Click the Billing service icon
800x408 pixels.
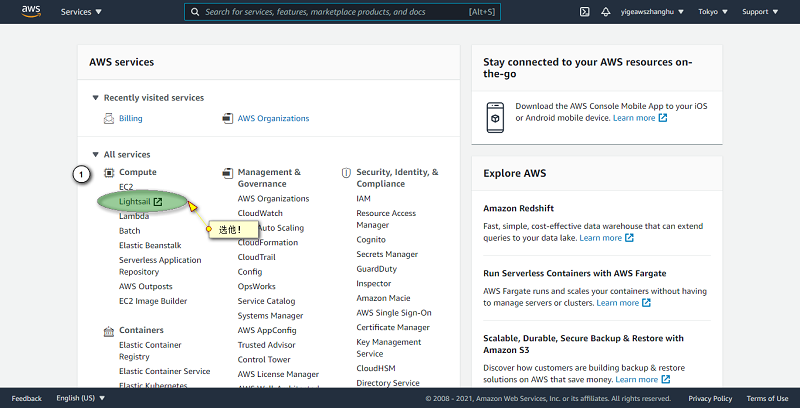pos(110,118)
